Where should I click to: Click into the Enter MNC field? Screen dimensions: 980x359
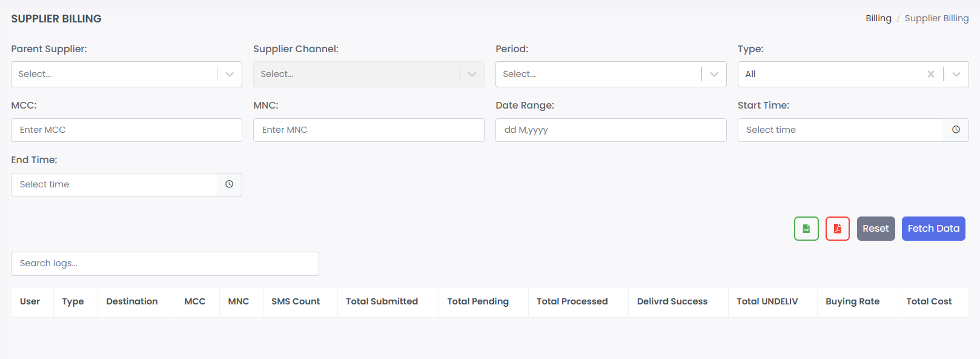pyautogui.click(x=369, y=130)
